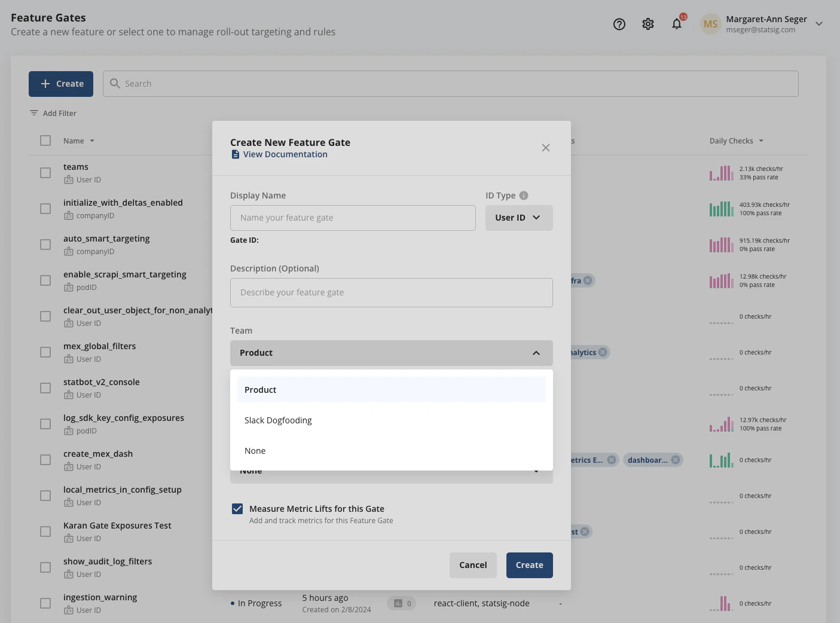Click the sparkline chart for ingestion_warning
Viewport: 840px width, 623px height.
(x=722, y=603)
